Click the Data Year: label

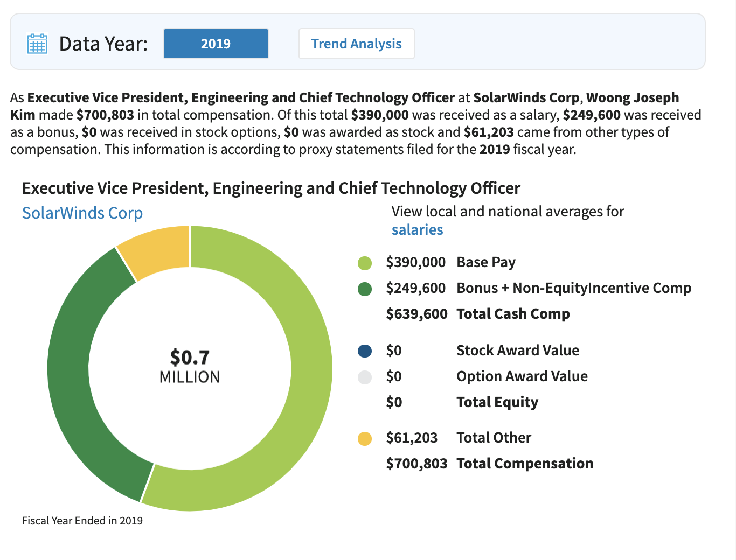point(103,44)
